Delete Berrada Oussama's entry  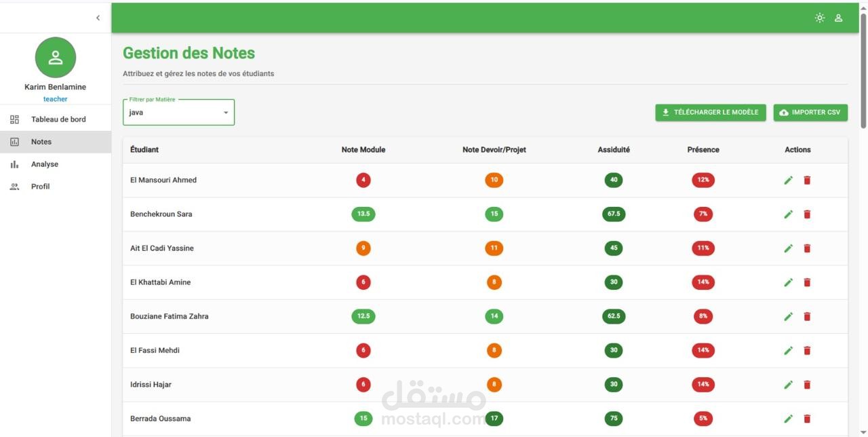point(807,419)
